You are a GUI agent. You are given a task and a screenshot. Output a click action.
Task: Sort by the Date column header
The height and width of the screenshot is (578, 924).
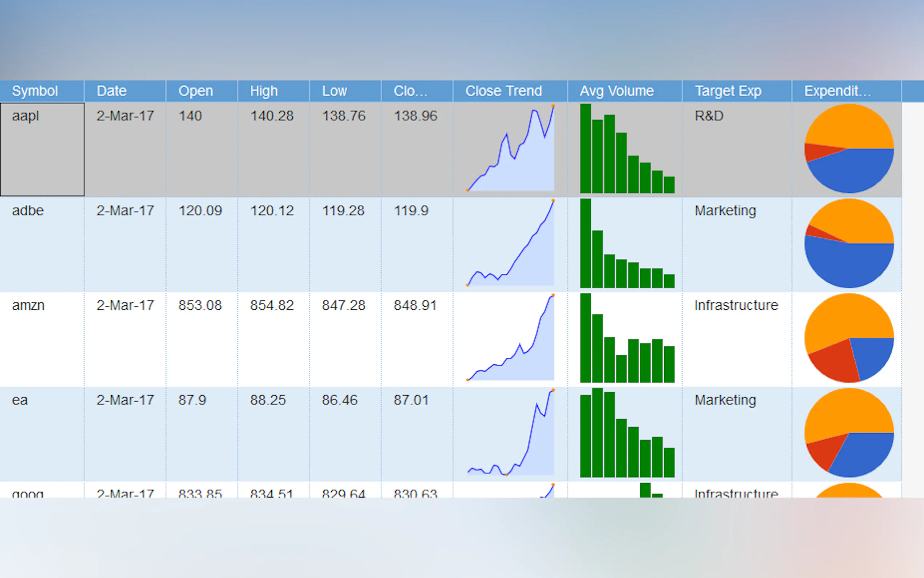click(x=112, y=91)
